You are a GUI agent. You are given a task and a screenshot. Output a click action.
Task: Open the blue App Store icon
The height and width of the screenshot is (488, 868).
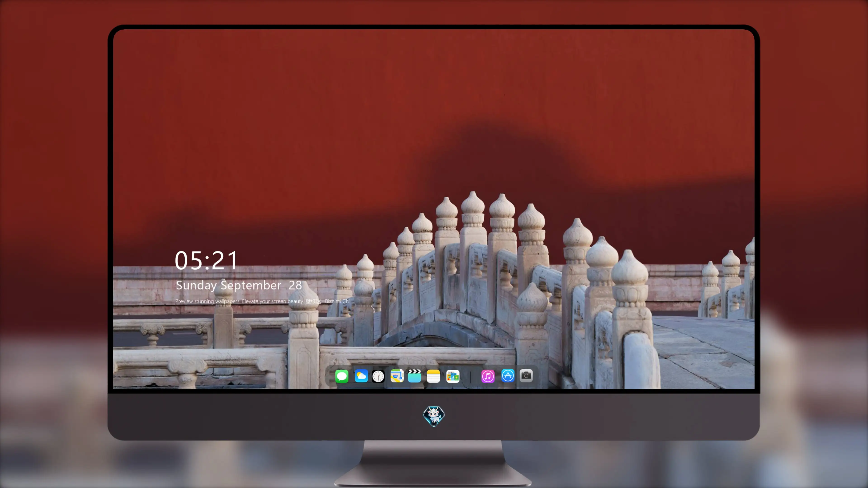tap(507, 375)
